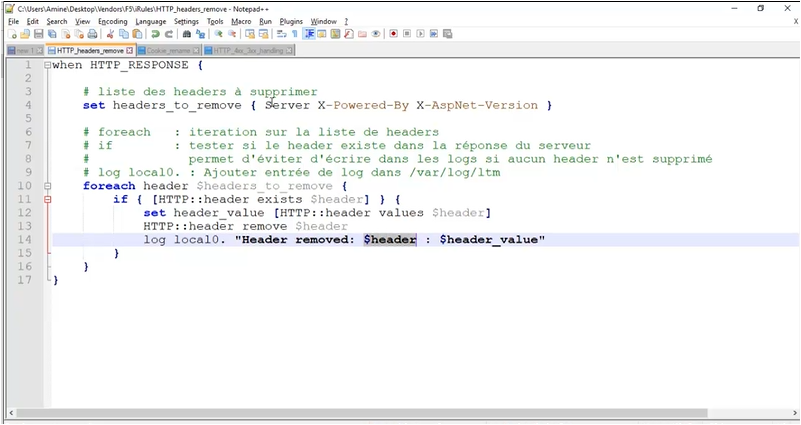Click the Undo arrow icon
This screenshot has width=801, height=425.
(x=156, y=33)
